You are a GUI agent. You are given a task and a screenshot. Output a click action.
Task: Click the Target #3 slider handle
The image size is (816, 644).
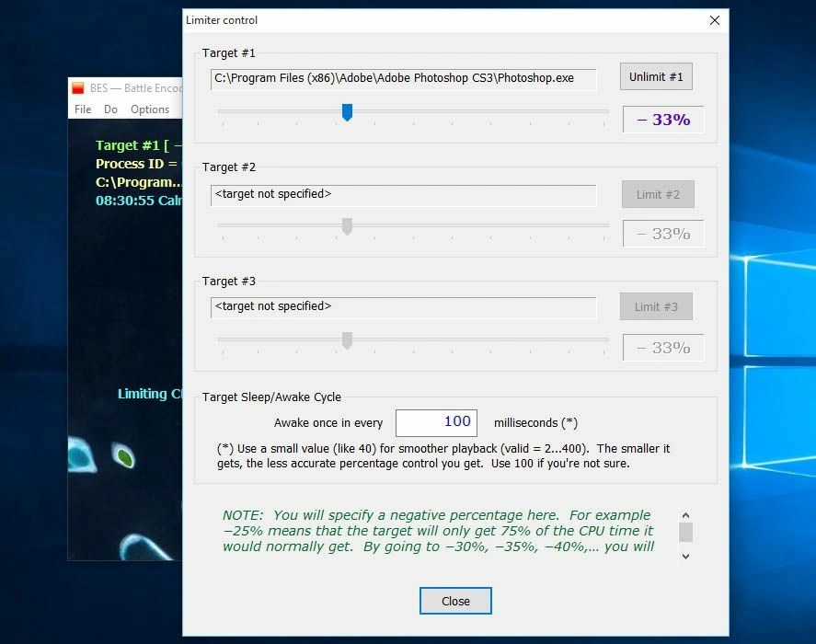tap(347, 339)
